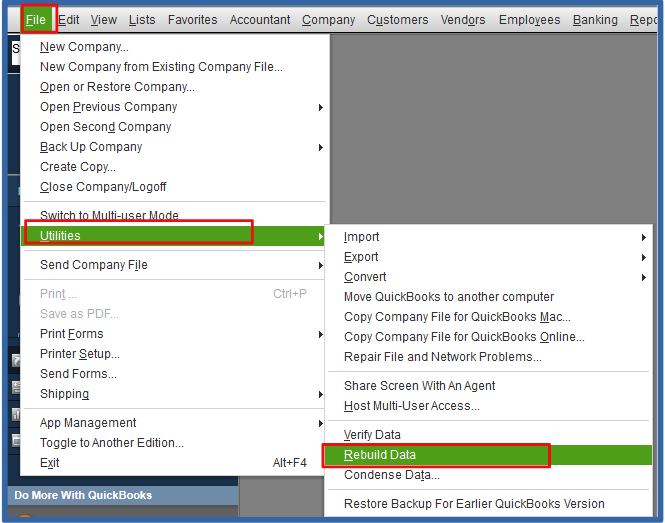This screenshot has height=523, width=665.
Task: Run Rebuild Data utility
Action: [489, 455]
